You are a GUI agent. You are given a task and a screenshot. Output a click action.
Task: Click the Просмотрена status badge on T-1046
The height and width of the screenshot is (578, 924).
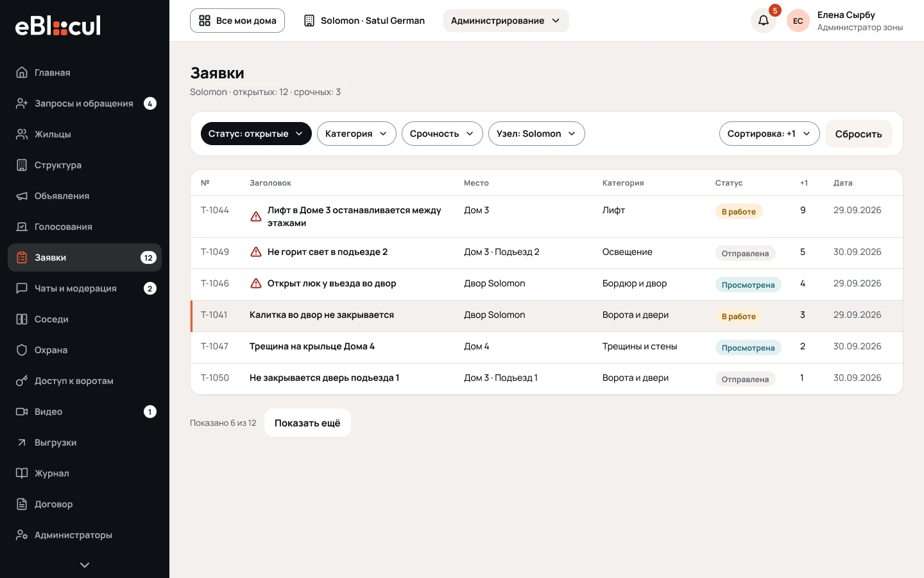click(748, 285)
